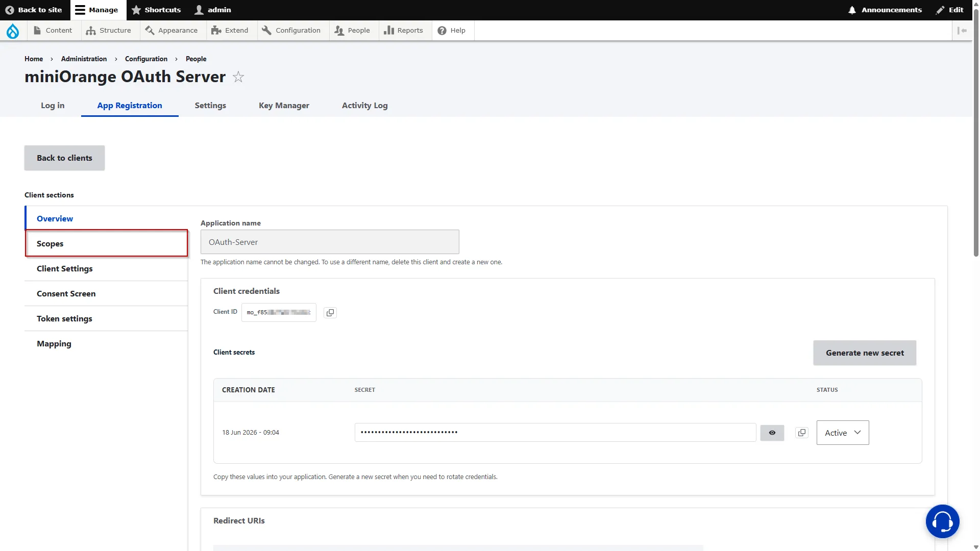
Task: Open the admin user menu
Action: pos(213,10)
